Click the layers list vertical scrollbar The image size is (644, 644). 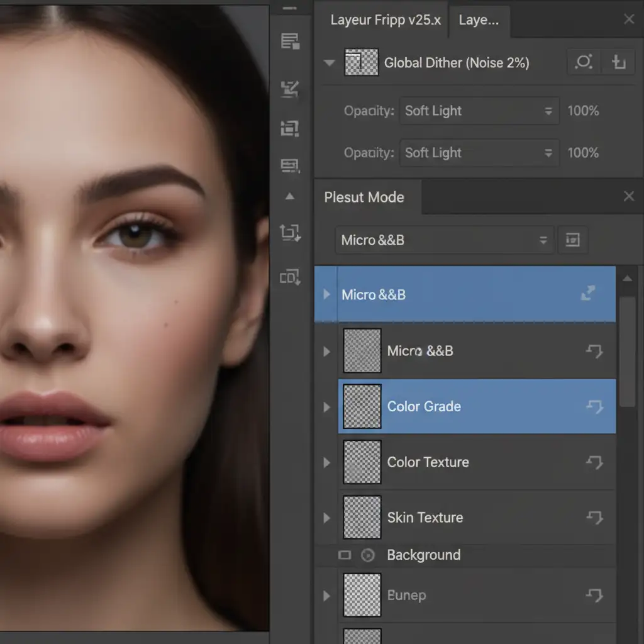[627, 352]
